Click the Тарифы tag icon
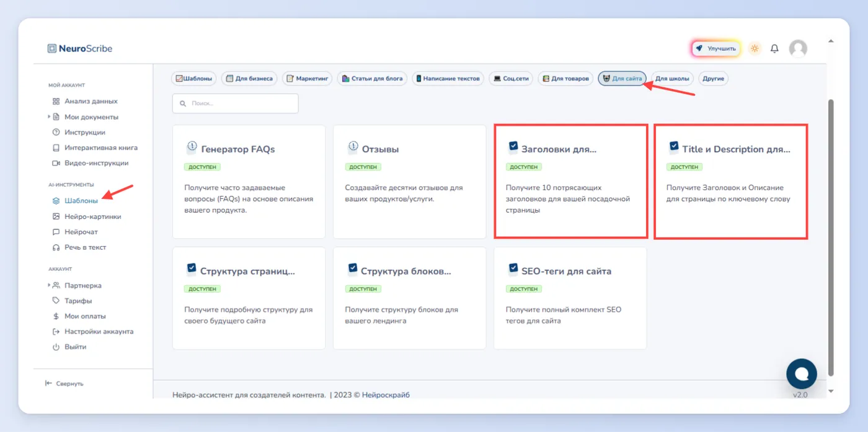 (x=56, y=301)
